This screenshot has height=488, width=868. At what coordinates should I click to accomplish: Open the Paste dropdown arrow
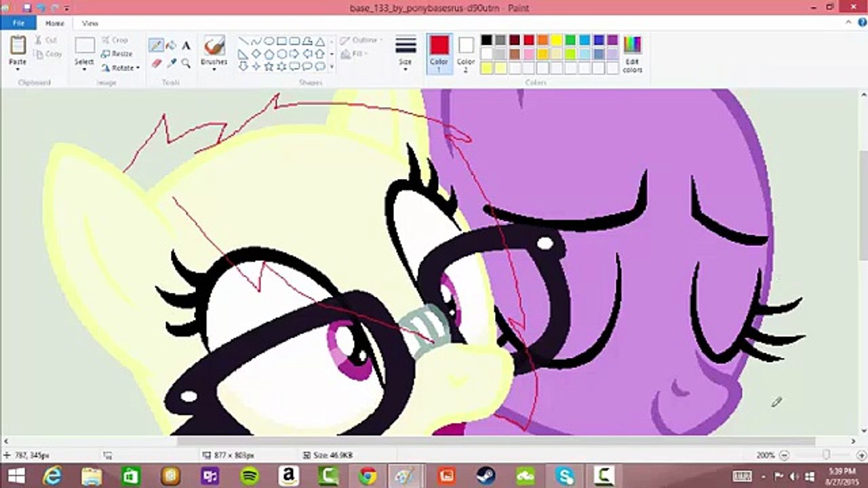pos(18,68)
